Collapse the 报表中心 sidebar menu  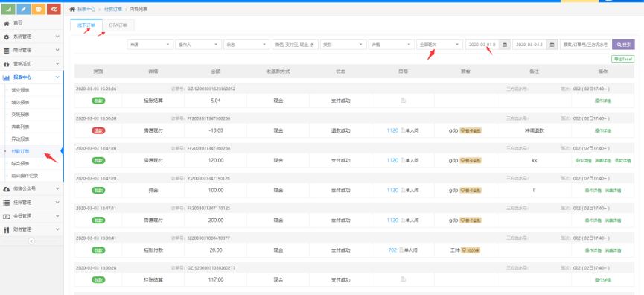click(x=57, y=77)
